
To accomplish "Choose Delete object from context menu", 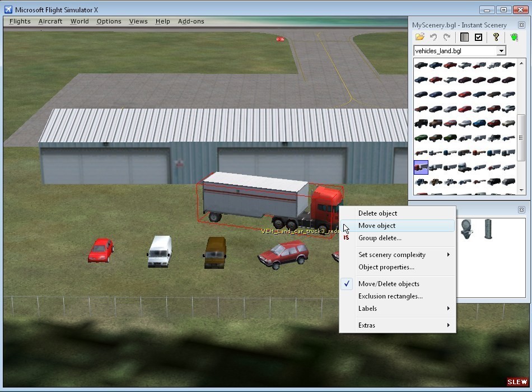I will (x=377, y=213).
